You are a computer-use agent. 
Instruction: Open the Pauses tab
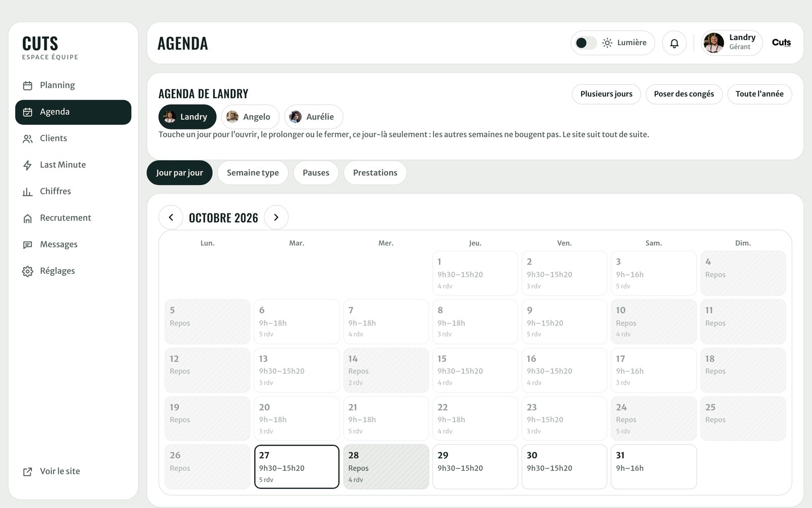pos(316,173)
